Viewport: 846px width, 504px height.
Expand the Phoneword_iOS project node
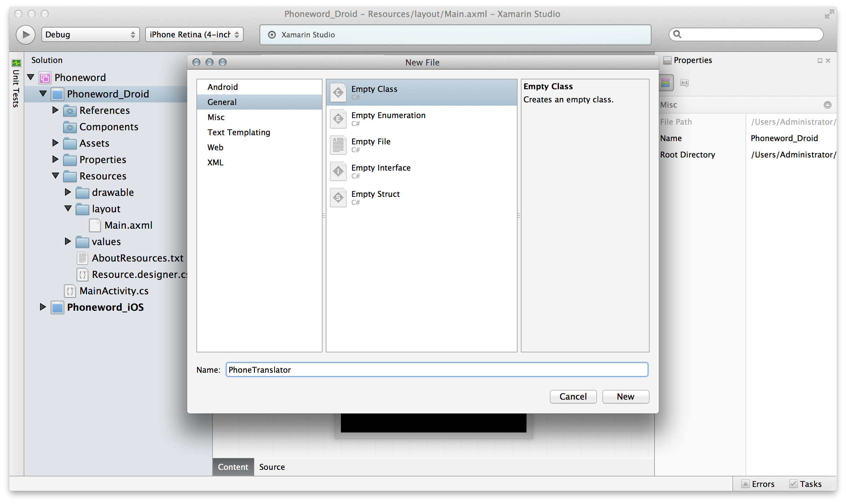[43, 307]
